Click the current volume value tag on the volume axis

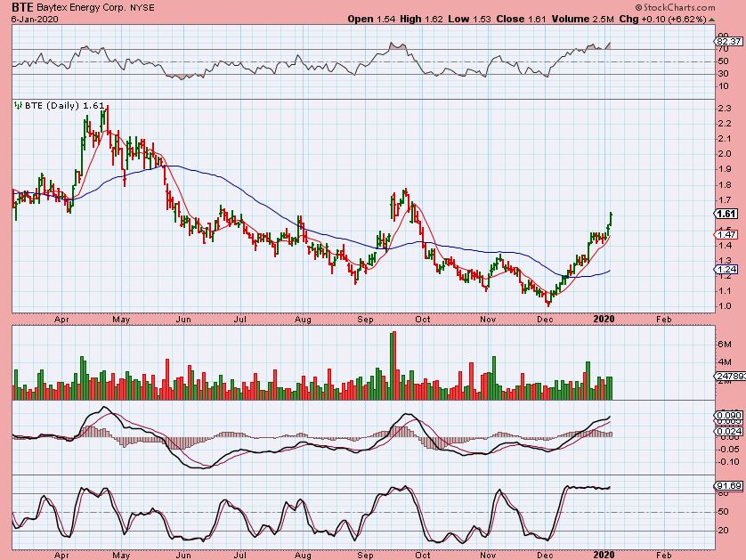pos(730,377)
